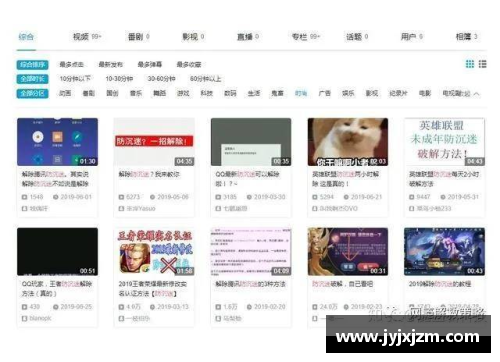Select 全部分区 category filter
The height and width of the screenshot is (362, 500).
pos(32,94)
